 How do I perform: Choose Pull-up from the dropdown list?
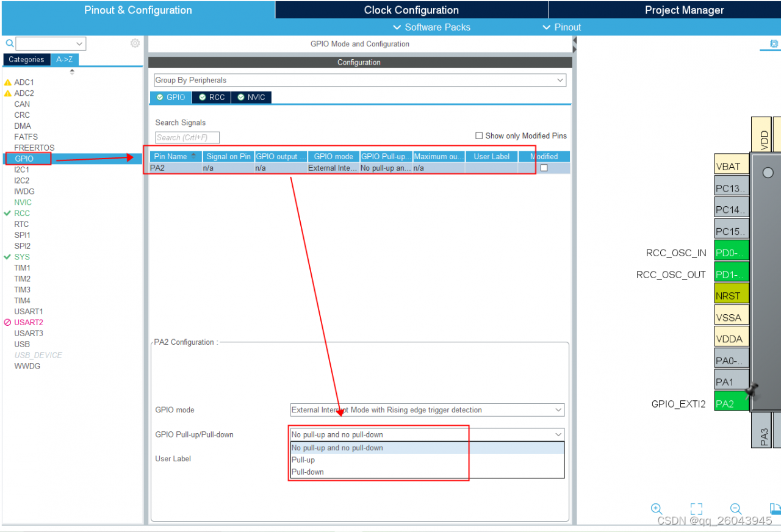tap(427, 460)
